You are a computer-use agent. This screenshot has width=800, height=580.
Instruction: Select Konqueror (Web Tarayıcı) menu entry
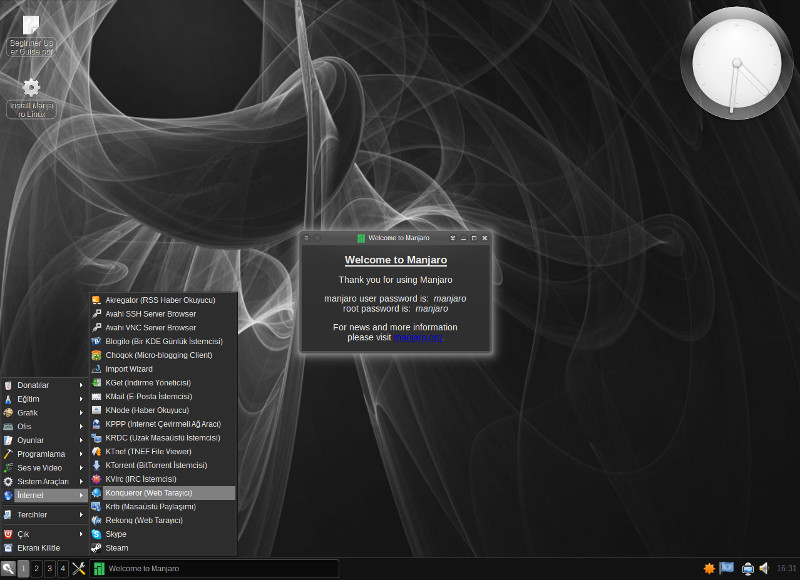click(x=148, y=493)
